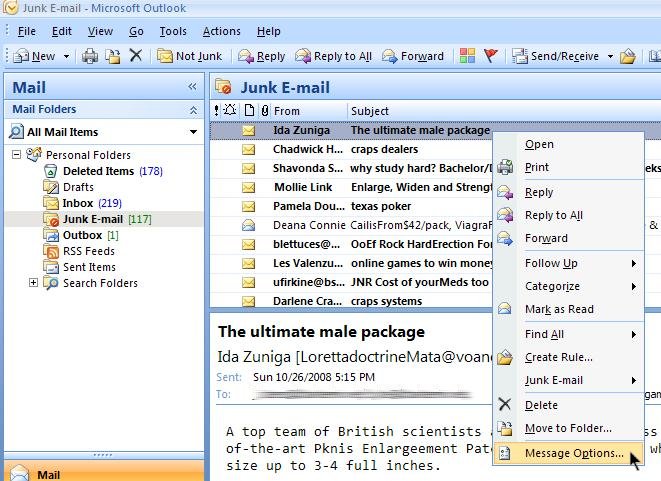This screenshot has height=481, width=661.
Task: Open the Outbox folder
Action: coord(81,235)
